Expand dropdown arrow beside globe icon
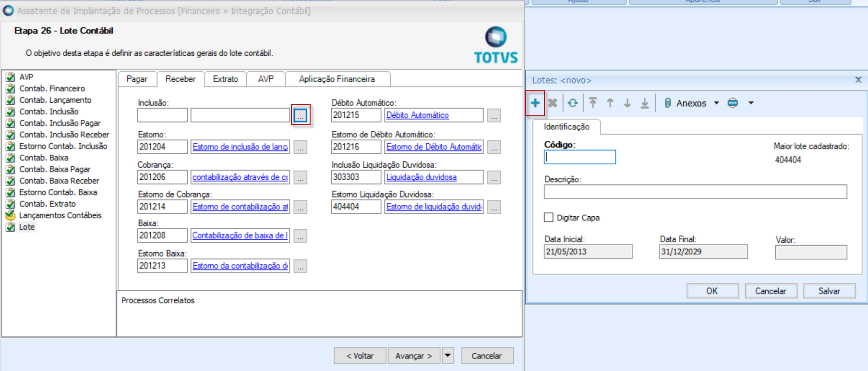This screenshot has width=868, height=371. [x=751, y=103]
